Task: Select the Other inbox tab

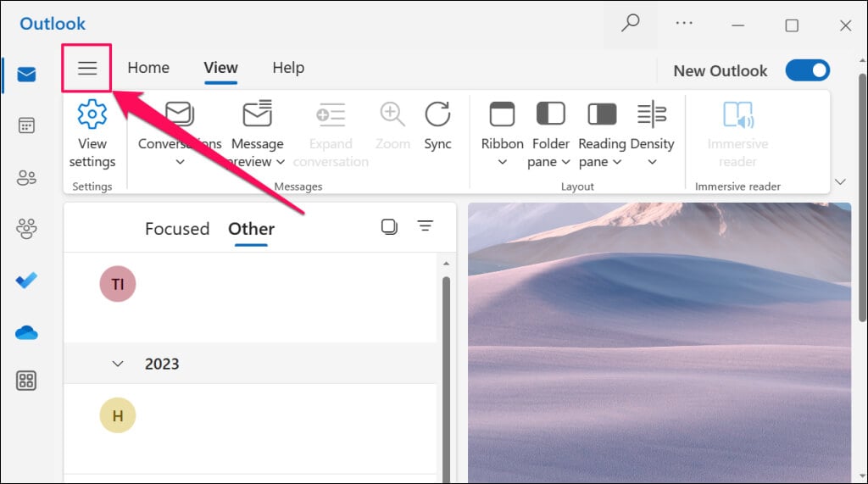Action: (251, 229)
